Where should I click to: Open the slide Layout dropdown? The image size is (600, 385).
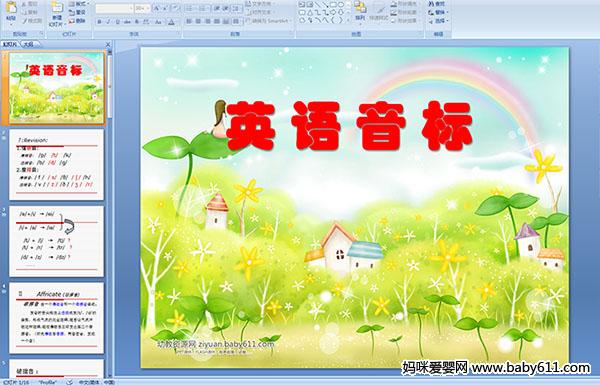(x=78, y=4)
